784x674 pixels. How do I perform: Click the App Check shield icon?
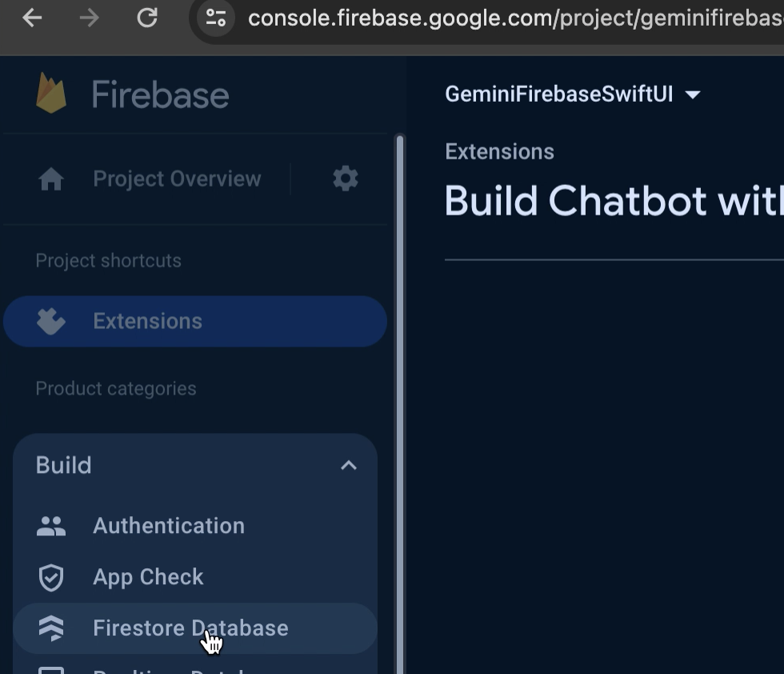[51, 577]
